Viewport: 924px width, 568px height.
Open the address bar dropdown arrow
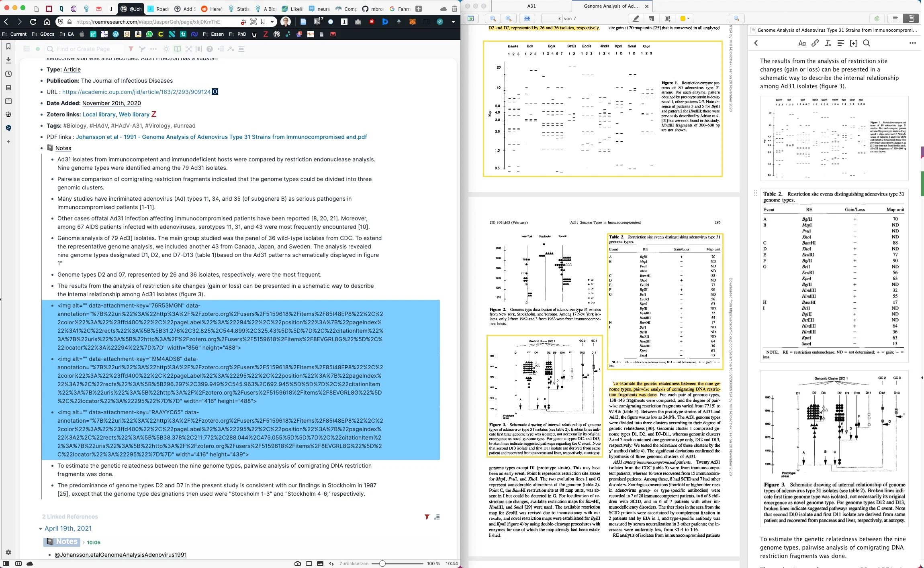pos(272,22)
